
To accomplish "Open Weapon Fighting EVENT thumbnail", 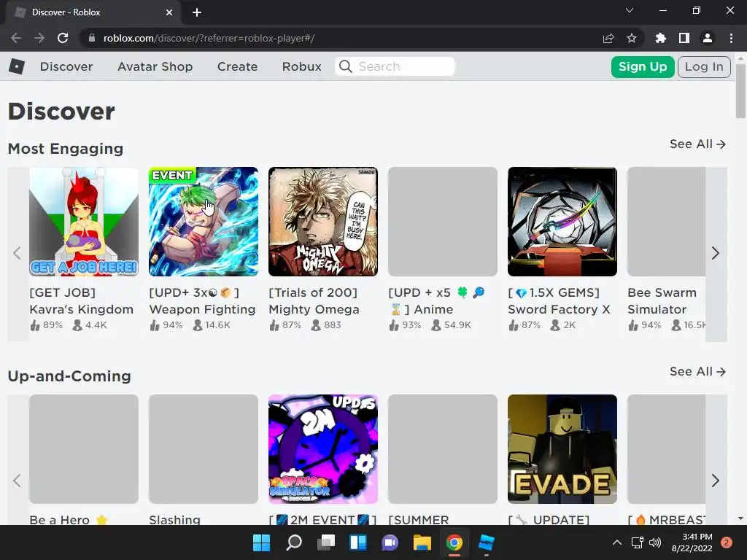I will 204,222.
